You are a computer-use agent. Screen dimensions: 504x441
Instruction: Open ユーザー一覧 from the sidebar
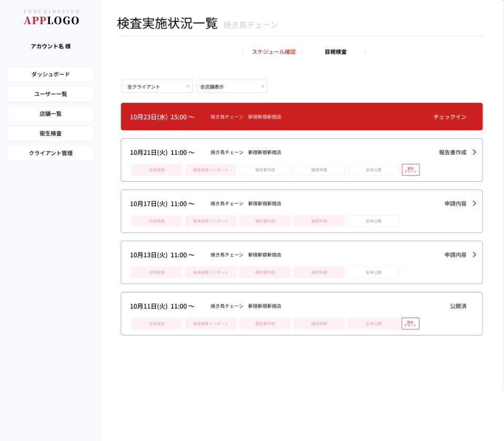pyautogui.click(x=50, y=94)
